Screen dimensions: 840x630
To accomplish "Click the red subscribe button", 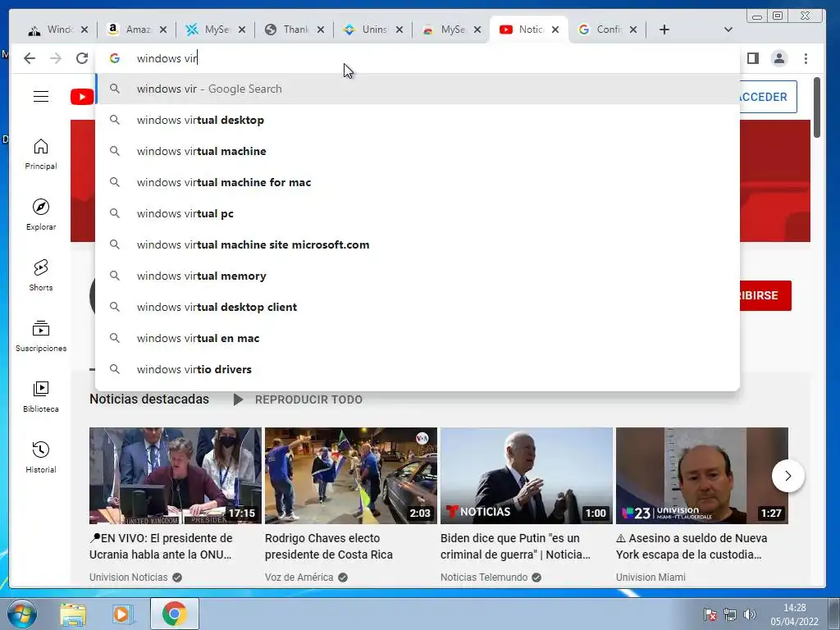I will point(765,295).
